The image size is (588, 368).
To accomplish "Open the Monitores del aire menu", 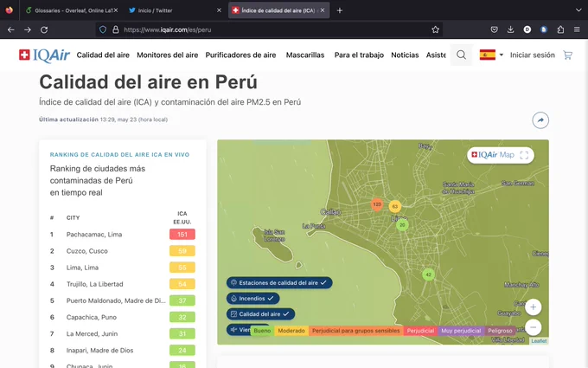I will [167, 55].
